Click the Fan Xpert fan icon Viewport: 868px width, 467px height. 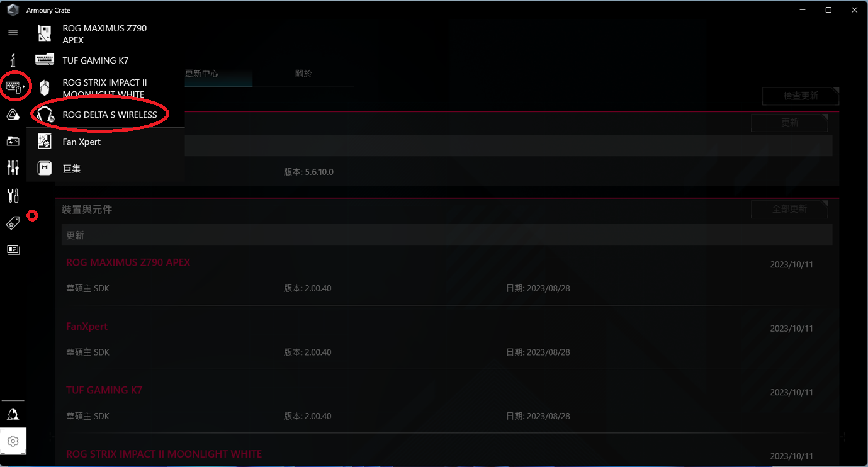(44, 142)
